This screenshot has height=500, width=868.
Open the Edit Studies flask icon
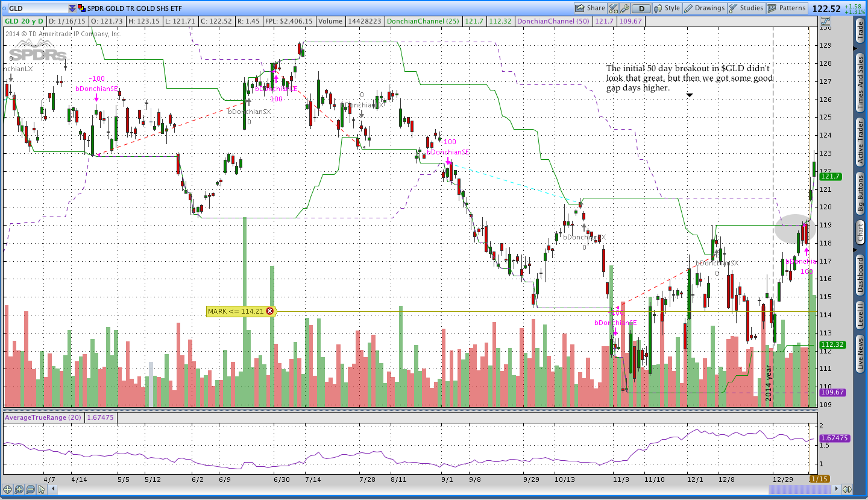click(614, 8)
